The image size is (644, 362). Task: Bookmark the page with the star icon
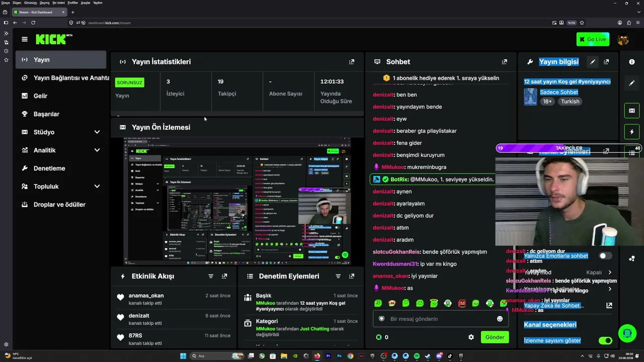582,23
